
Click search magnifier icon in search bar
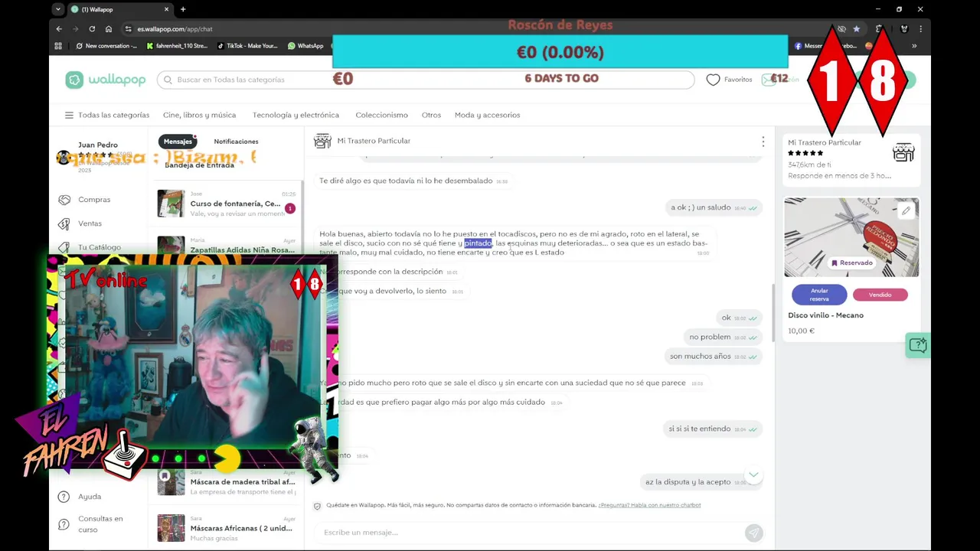(168, 80)
